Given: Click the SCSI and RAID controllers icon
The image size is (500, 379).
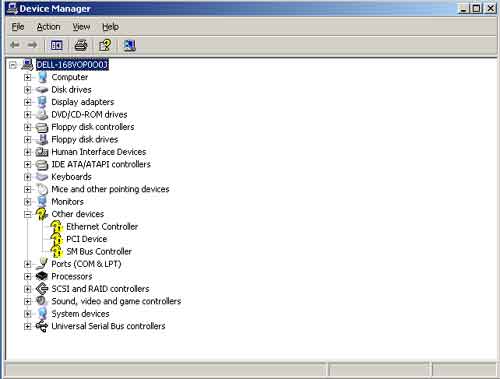Looking at the screenshot, I should point(42,289).
